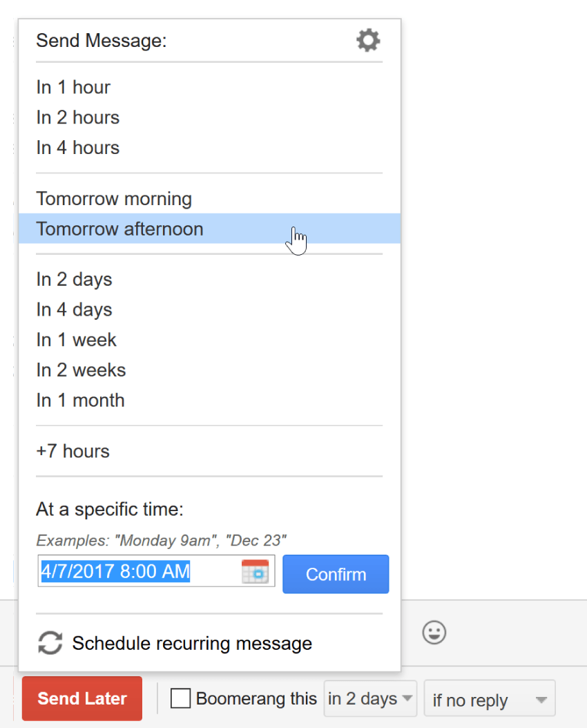Image resolution: width=587 pixels, height=728 pixels.
Task: Open the calendar date picker icon
Action: tap(255, 572)
